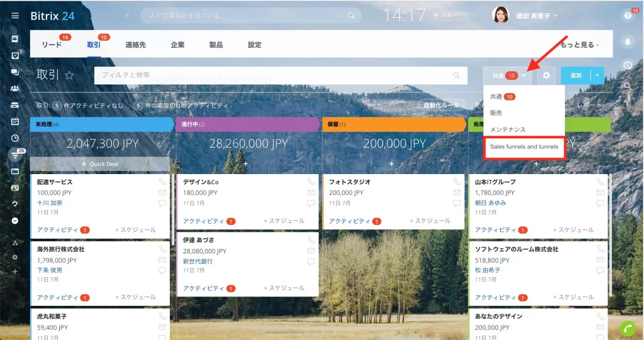Click the 追加 add deal button

(576, 75)
